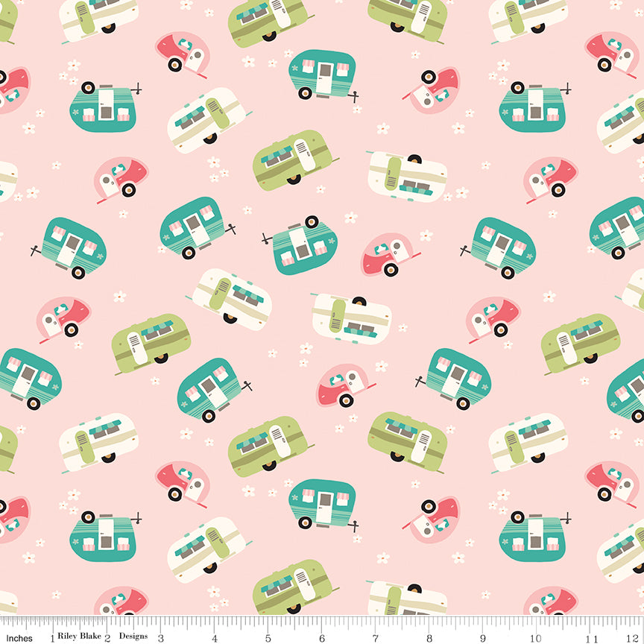This screenshot has width=644, height=644.
Task: Select the number 8 ruler mark
Action: point(429,637)
